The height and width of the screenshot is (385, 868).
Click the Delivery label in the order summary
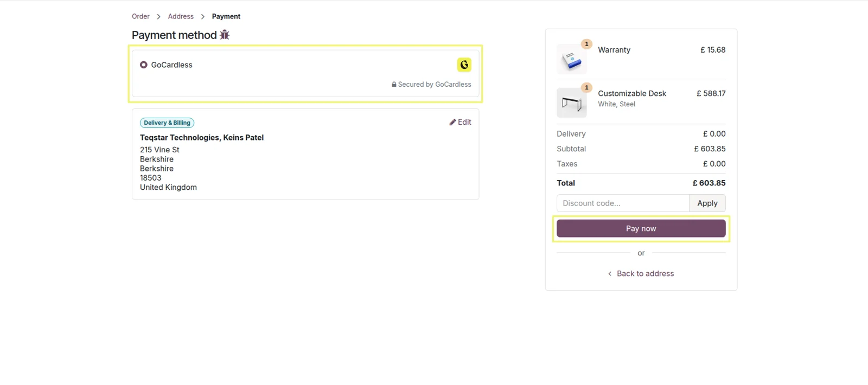pos(571,134)
